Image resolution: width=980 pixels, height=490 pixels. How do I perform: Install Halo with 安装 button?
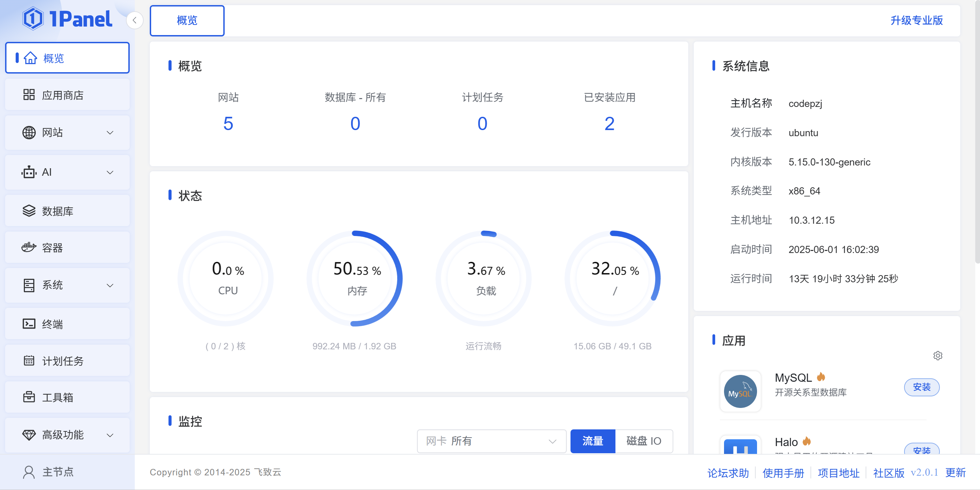tap(921, 449)
